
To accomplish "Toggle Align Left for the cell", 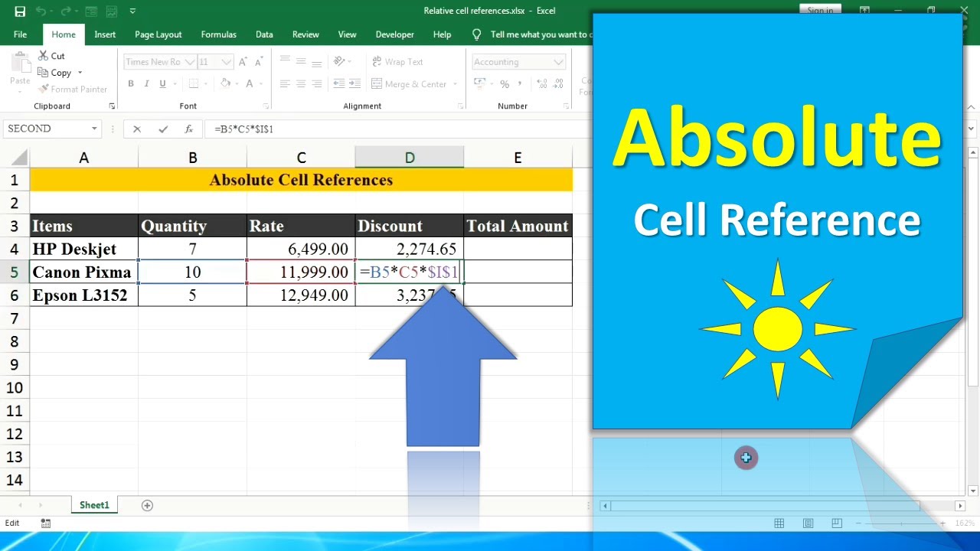I will [x=285, y=84].
